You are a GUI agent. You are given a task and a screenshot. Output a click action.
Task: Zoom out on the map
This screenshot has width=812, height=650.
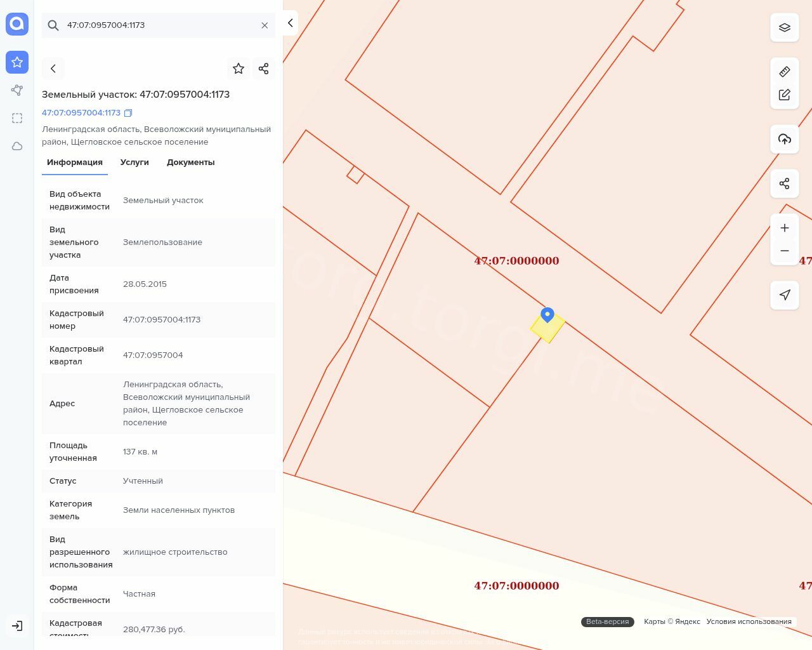click(x=785, y=251)
